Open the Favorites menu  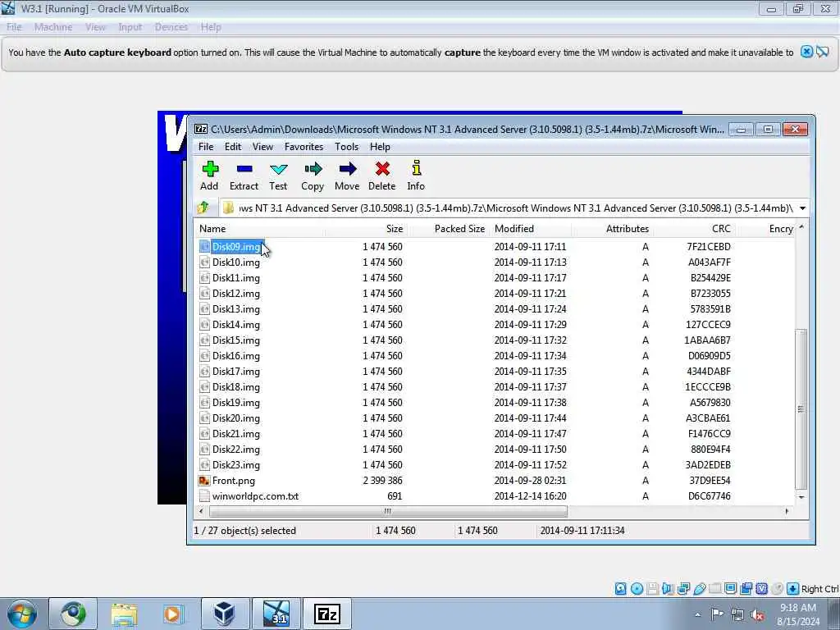pos(304,146)
